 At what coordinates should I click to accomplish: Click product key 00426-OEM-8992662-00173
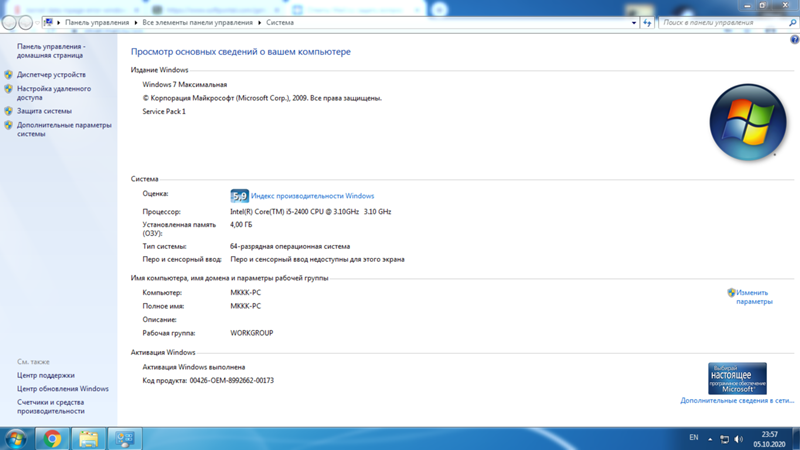pos(232,381)
